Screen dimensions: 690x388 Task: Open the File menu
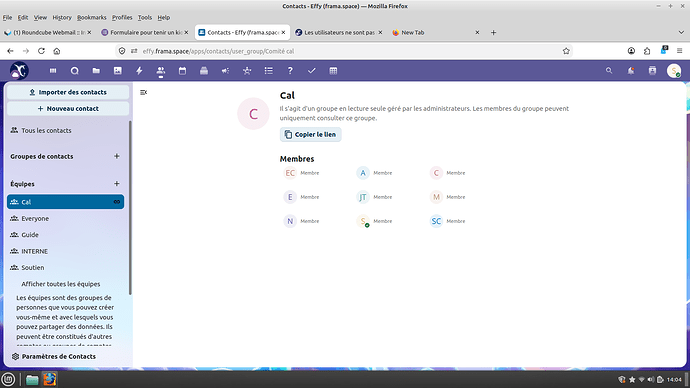point(7,18)
